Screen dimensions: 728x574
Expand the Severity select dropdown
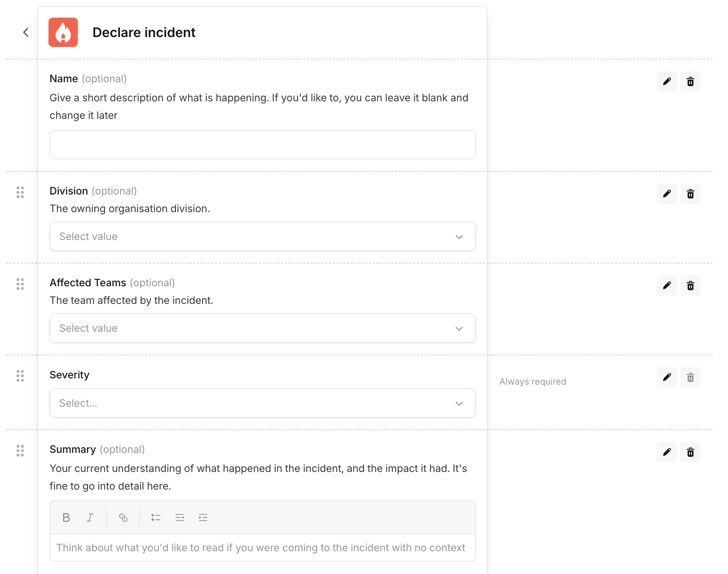[262, 403]
